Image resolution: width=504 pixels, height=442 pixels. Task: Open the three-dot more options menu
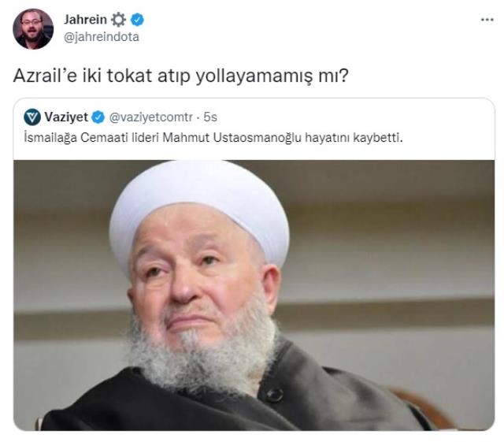point(487,20)
